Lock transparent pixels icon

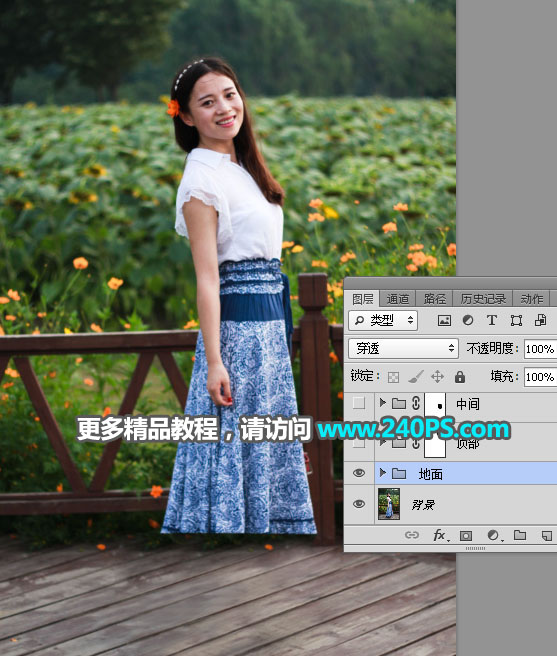coord(393,377)
